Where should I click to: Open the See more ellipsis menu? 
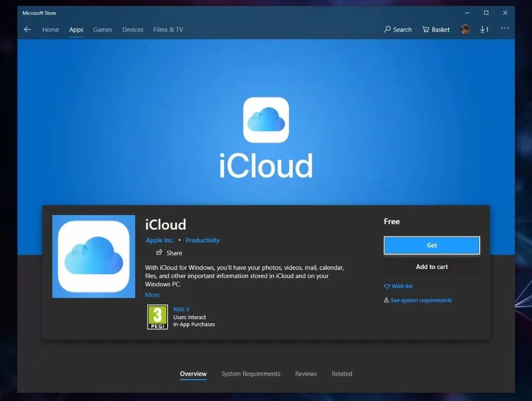coord(505,29)
